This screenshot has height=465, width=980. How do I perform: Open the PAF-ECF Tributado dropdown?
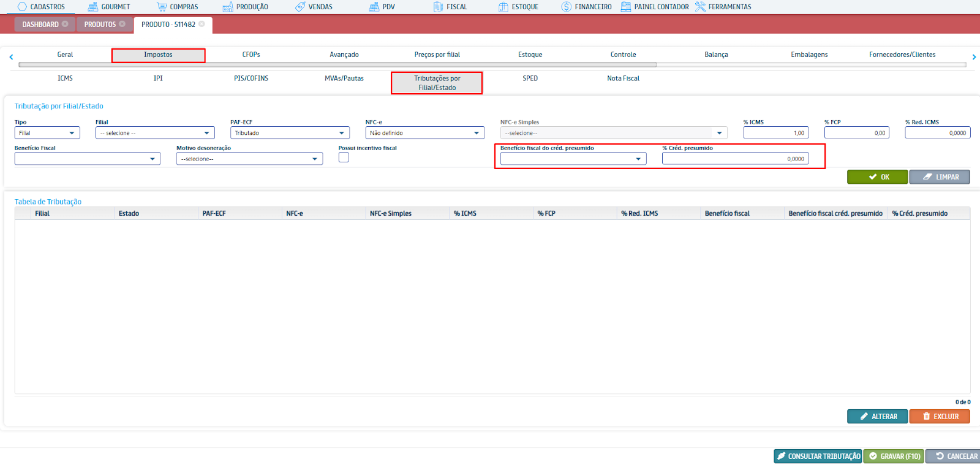tap(290, 133)
